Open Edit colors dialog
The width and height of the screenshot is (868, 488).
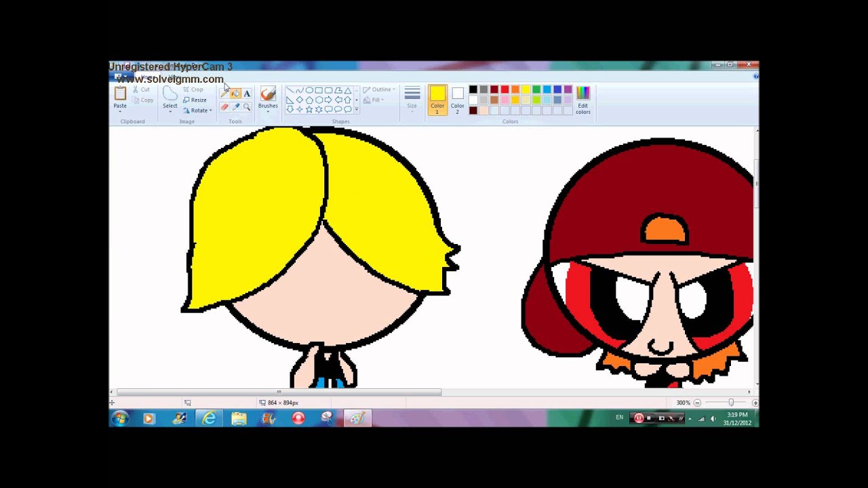point(583,100)
